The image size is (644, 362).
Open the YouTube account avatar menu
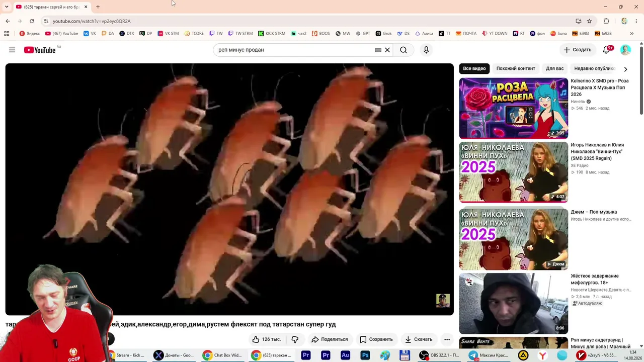[x=625, y=50]
